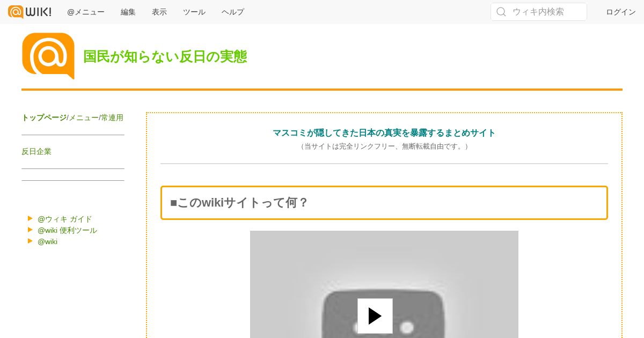This screenshot has height=338, width=644.
Task: Click the ログイン link
Action: (x=621, y=12)
